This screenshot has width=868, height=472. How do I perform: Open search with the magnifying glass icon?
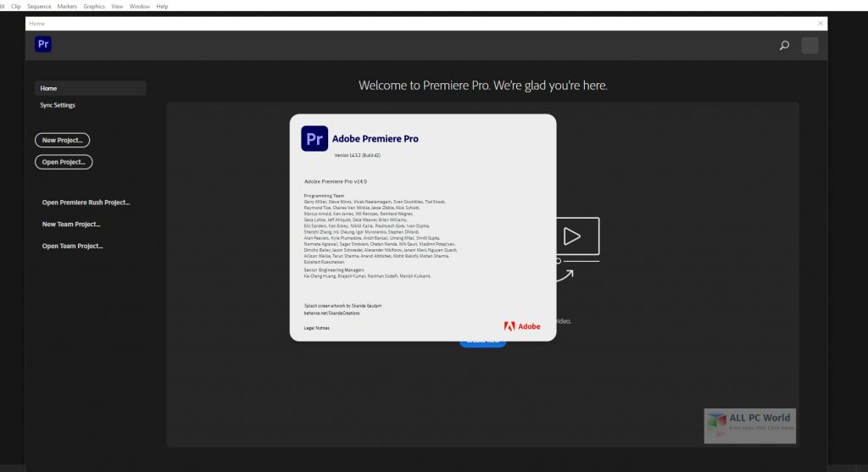coord(784,46)
